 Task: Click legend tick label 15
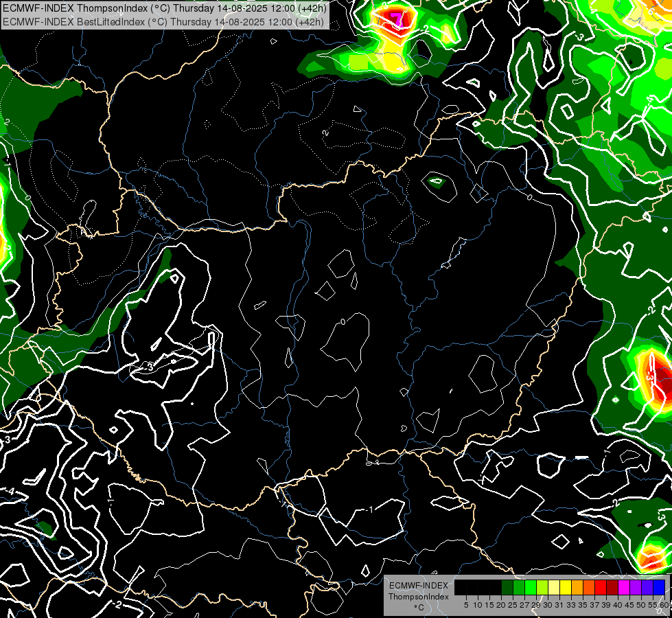(x=489, y=605)
